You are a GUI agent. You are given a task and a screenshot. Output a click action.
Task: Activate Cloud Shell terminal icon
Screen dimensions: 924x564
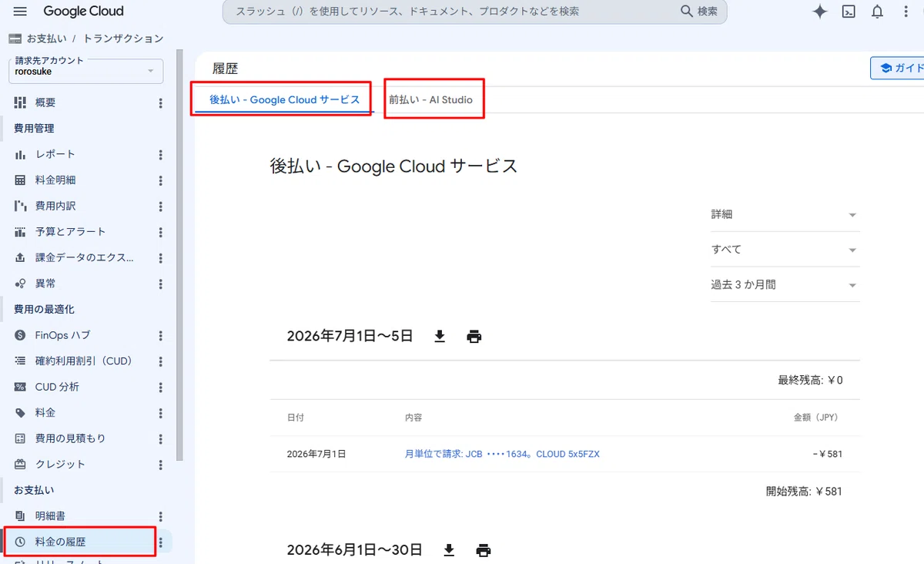(849, 12)
